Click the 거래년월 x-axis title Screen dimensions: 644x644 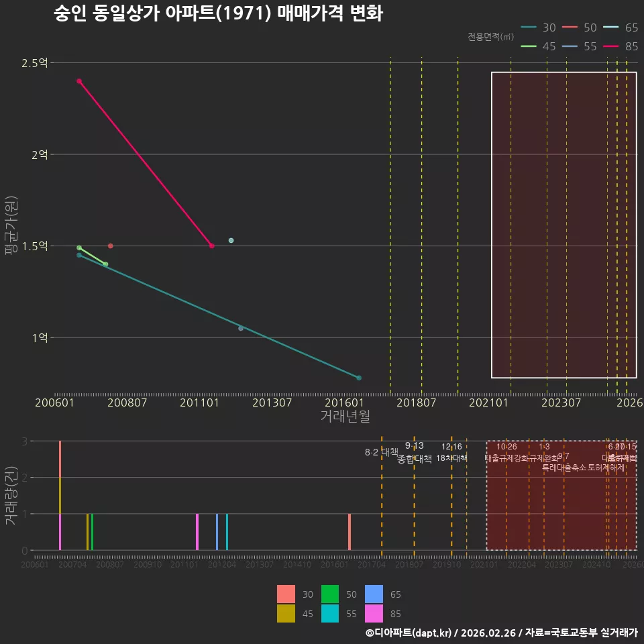coord(345,416)
